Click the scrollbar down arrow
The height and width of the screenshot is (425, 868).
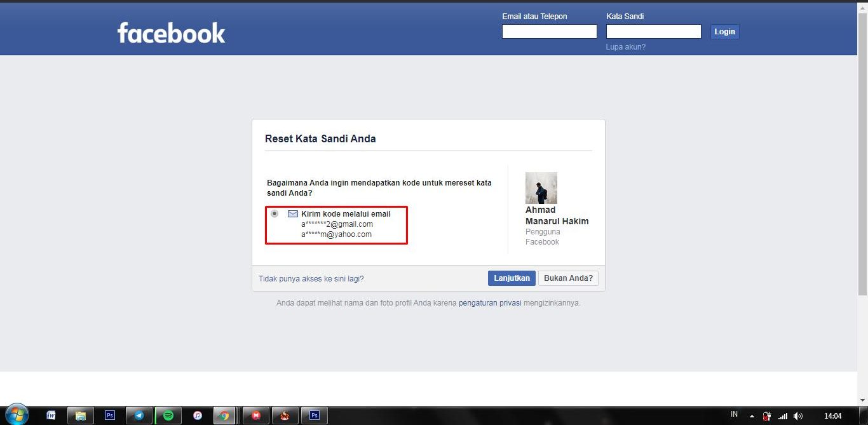coord(862,400)
